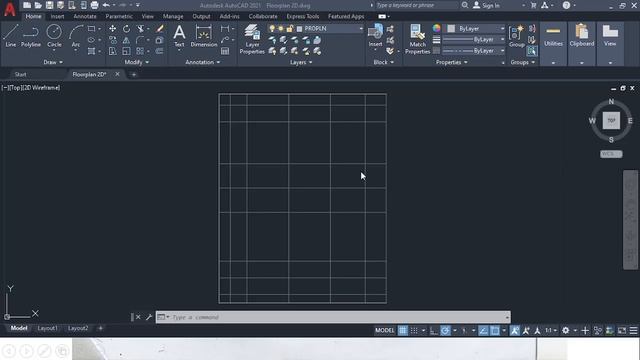Expand the Groups panel
The image size is (640, 360).
pyautogui.click(x=523, y=62)
